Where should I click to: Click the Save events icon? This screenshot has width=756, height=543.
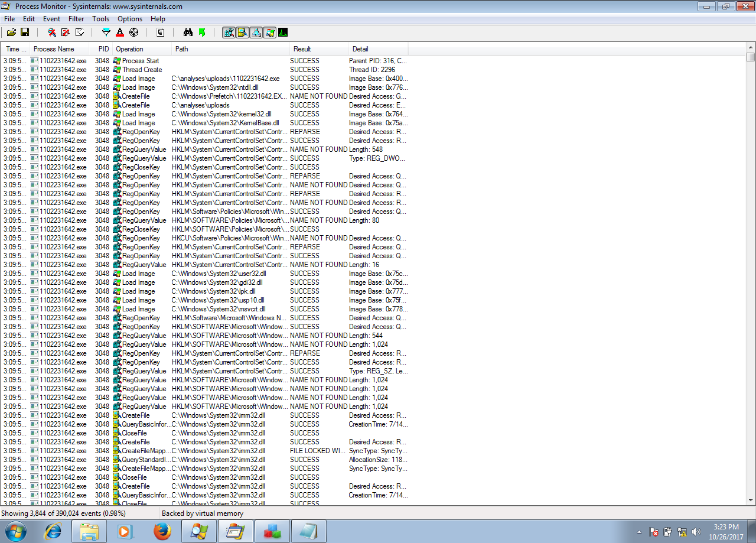25,32
